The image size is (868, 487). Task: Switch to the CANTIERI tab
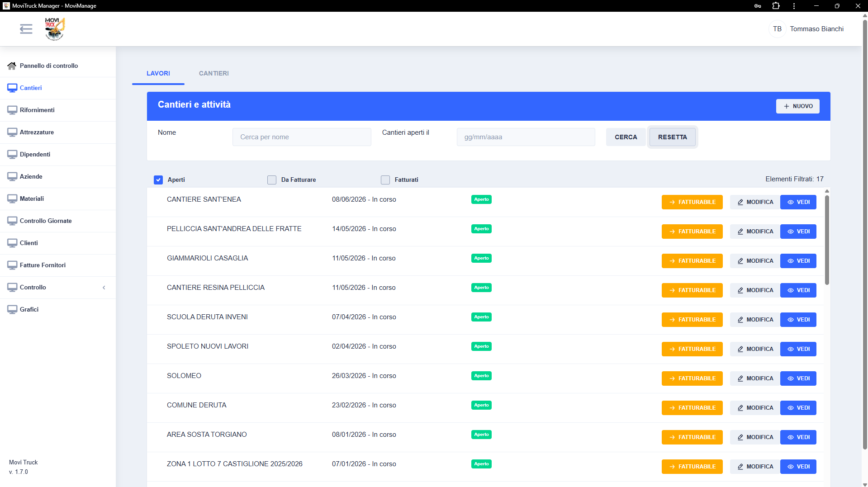(214, 73)
